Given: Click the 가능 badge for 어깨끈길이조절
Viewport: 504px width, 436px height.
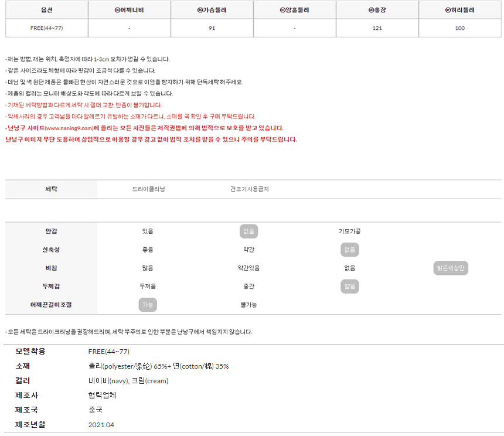Looking at the screenshot, I should click(148, 305).
